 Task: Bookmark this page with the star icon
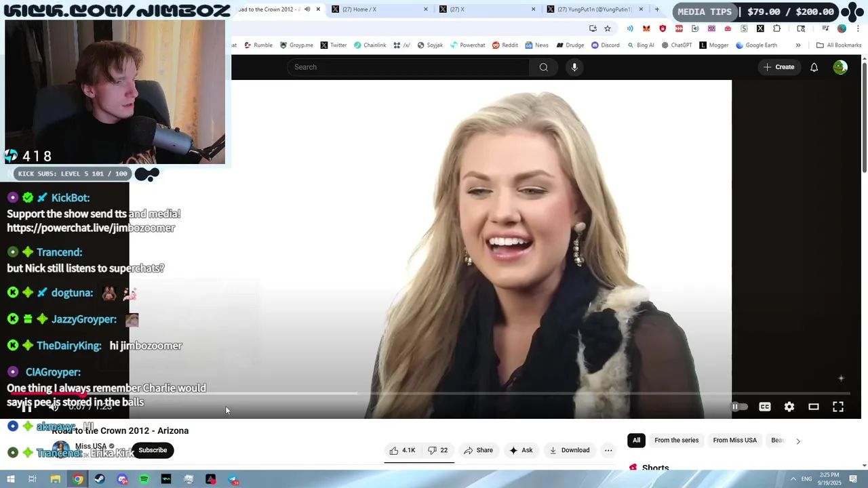coord(608,28)
